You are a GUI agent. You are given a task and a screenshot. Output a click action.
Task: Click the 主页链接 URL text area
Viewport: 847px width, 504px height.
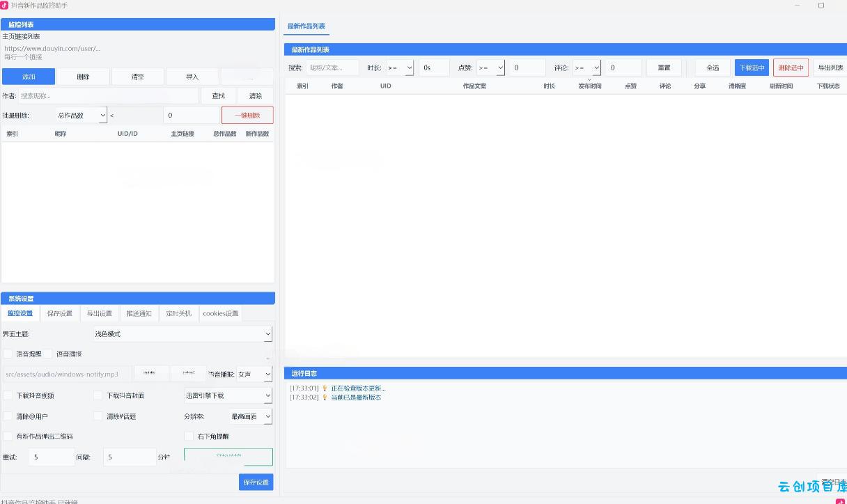tap(138, 53)
